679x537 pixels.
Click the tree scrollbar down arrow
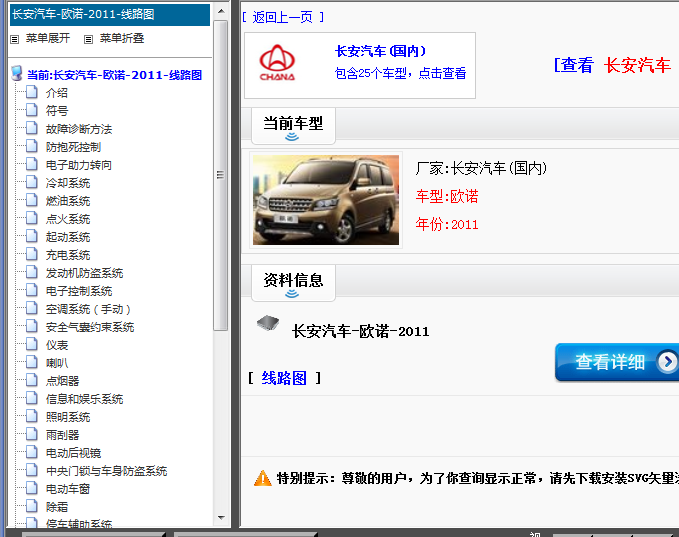(x=221, y=518)
